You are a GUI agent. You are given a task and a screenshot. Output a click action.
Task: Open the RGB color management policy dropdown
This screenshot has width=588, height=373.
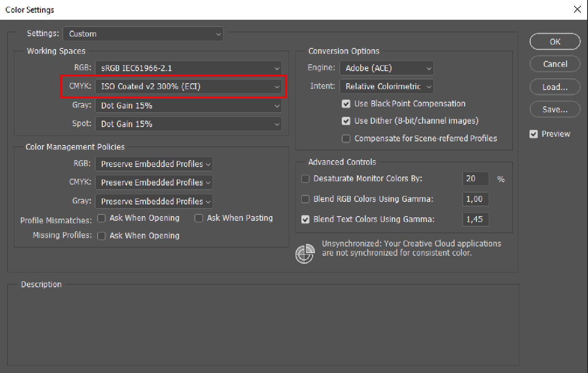pyautogui.click(x=154, y=164)
